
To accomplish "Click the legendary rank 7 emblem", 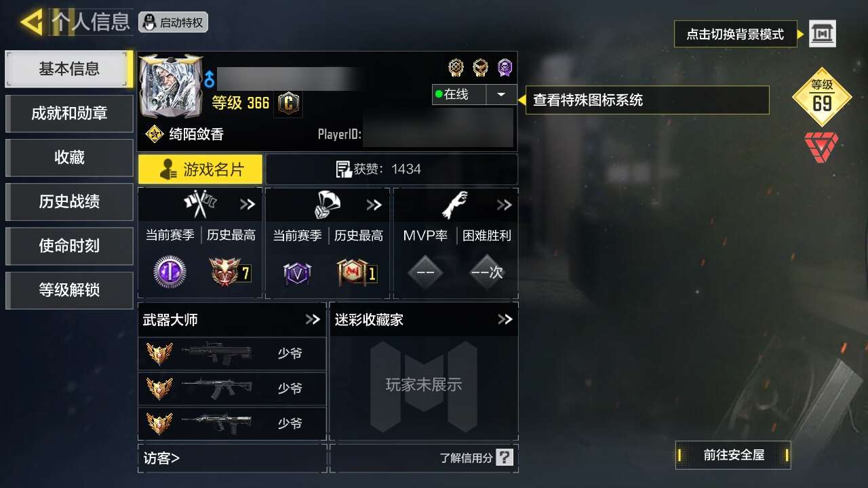I will point(231,272).
